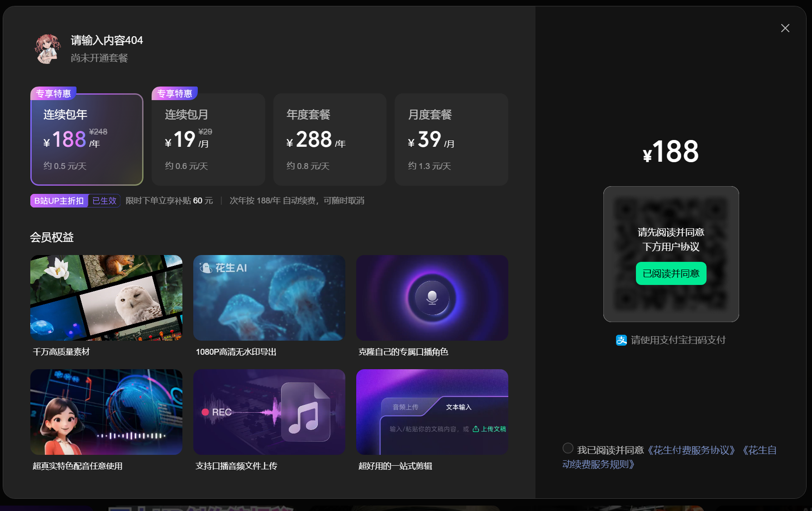The width and height of the screenshot is (812, 511).
Task: Click the username 请输入内容404
Action: click(x=107, y=40)
